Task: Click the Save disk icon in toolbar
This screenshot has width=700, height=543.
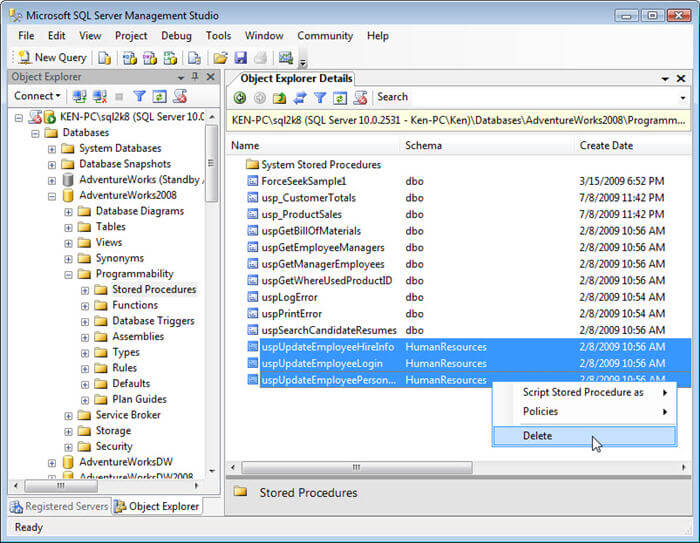Action: 240,57
